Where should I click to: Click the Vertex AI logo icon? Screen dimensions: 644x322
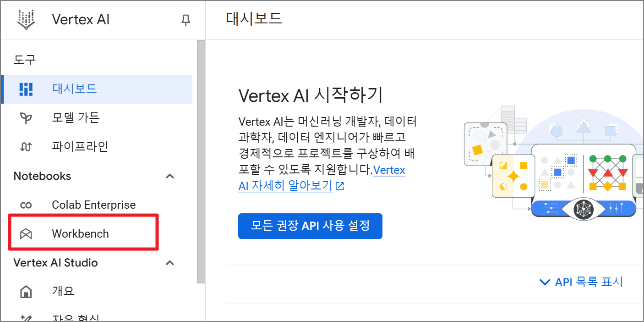point(26,19)
